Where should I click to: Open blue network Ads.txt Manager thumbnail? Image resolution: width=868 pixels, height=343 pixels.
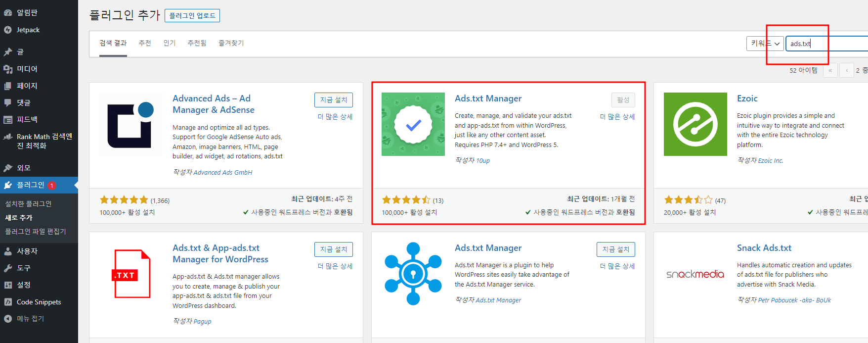click(x=413, y=274)
